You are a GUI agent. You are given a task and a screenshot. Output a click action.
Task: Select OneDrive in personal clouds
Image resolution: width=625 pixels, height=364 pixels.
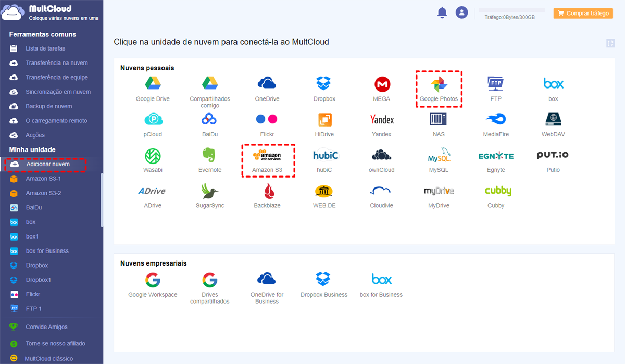coord(267,83)
